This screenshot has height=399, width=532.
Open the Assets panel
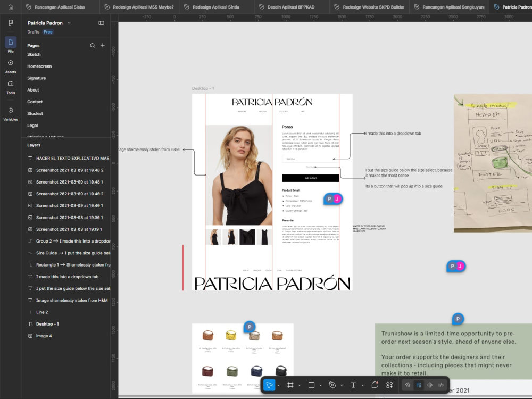coord(11,67)
